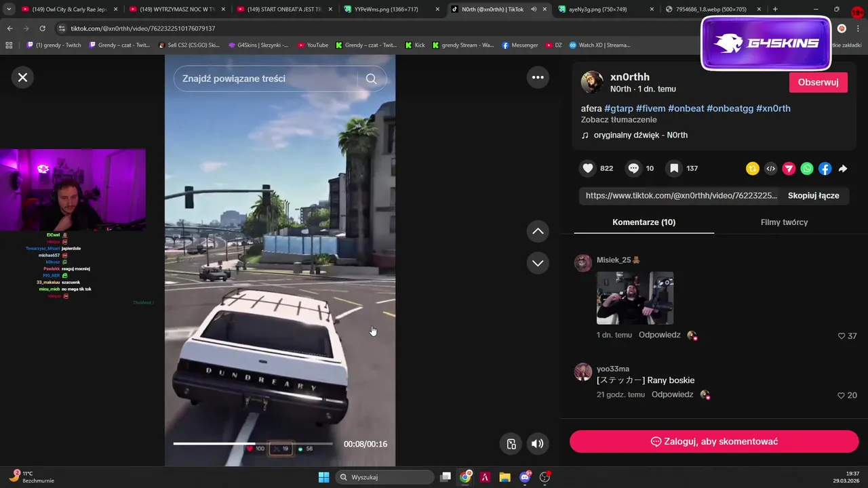This screenshot has height=488, width=868.
Task: Copy link with 'Skopiuj łącze' button
Action: 813,195
